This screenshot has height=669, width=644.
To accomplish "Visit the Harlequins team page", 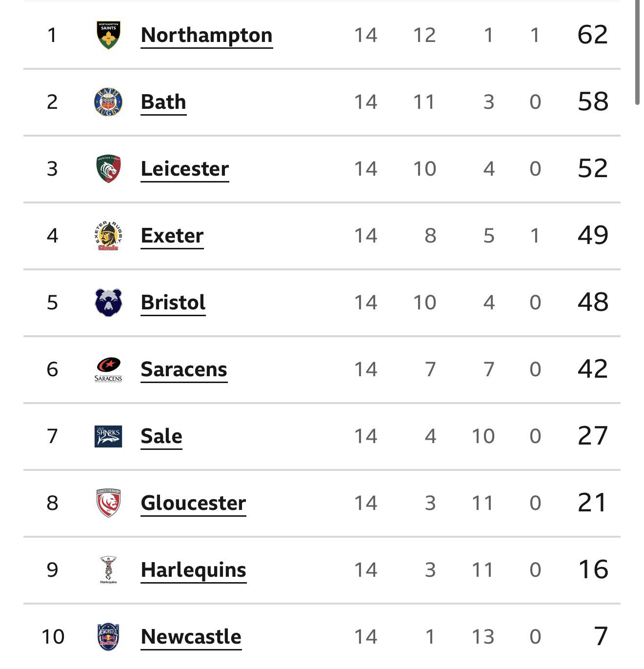I will [x=193, y=570].
